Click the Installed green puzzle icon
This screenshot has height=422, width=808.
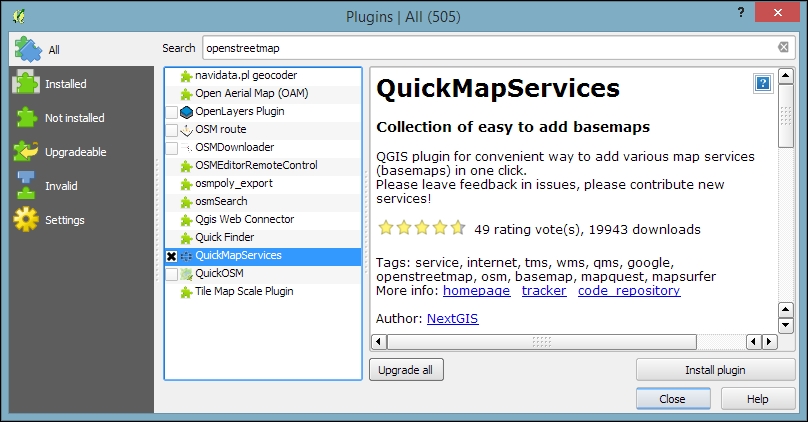click(x=26, y=82)
